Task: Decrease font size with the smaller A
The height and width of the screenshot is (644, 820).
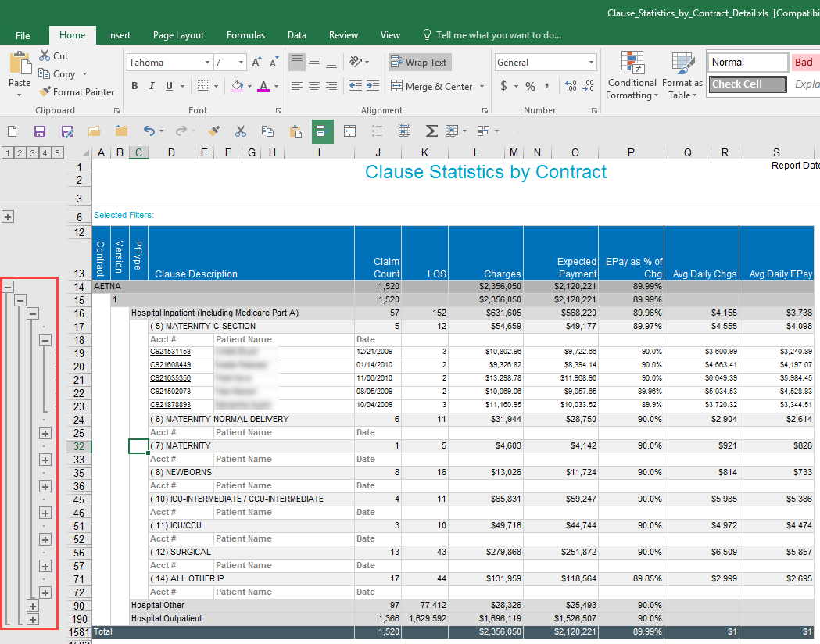Action: pyautogui.click(x=274, y=63)
